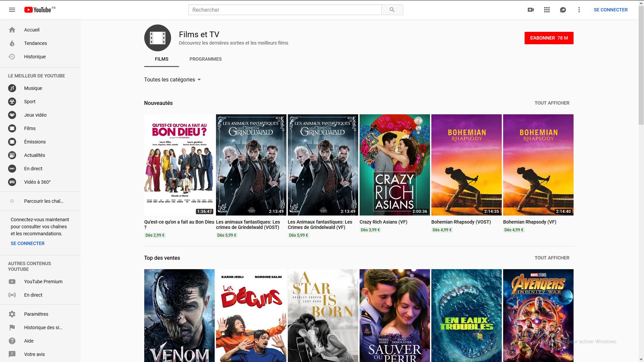
Task: Open the YouTube apps grid
Action: 547,10
